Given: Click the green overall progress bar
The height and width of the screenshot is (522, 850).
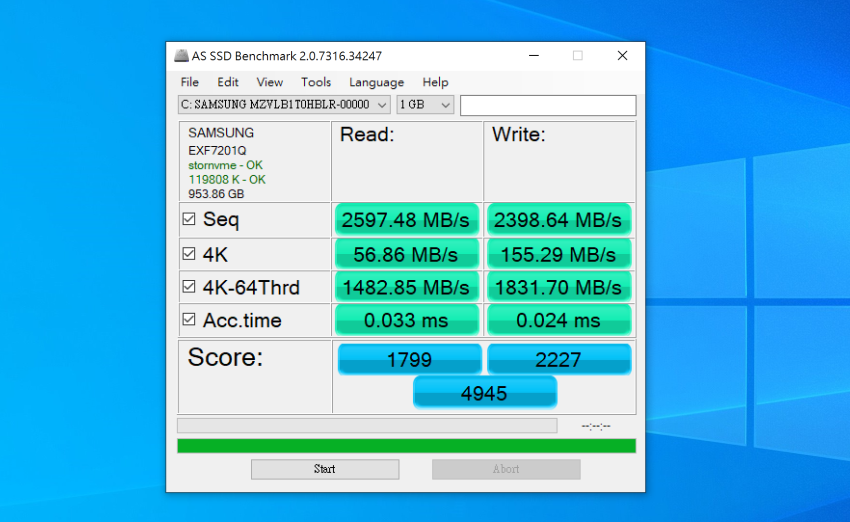Looking at the screenshot, I should point(407,446).
